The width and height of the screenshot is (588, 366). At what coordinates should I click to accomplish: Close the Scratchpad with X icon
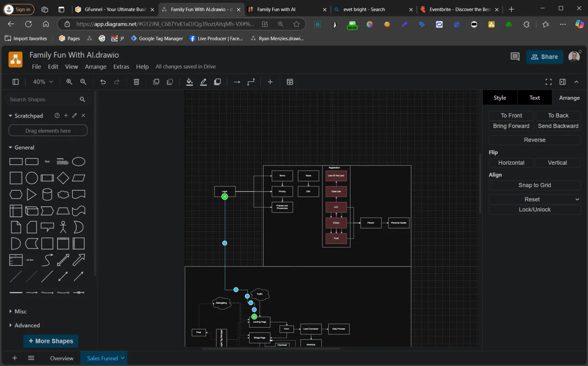coord(83,116)
